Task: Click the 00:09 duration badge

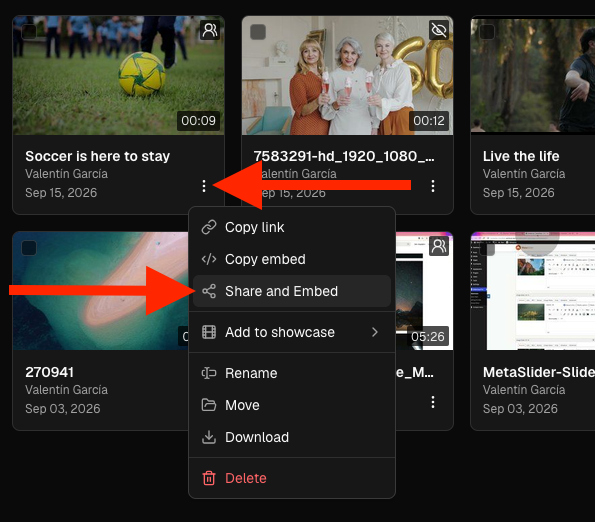Action: click(198, 121)
